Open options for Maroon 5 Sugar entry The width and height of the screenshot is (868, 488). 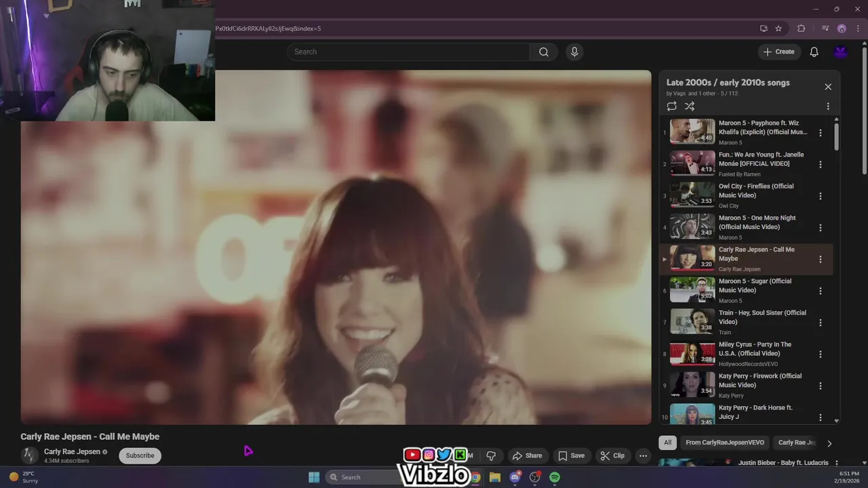pos(821,291)
